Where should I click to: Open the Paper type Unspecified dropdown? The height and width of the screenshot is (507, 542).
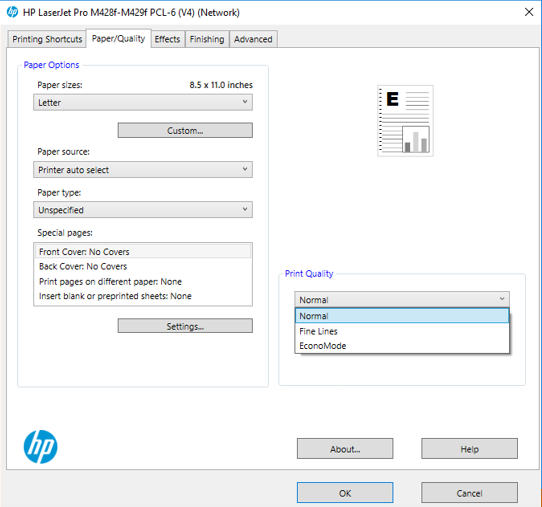tap(143, 210)
